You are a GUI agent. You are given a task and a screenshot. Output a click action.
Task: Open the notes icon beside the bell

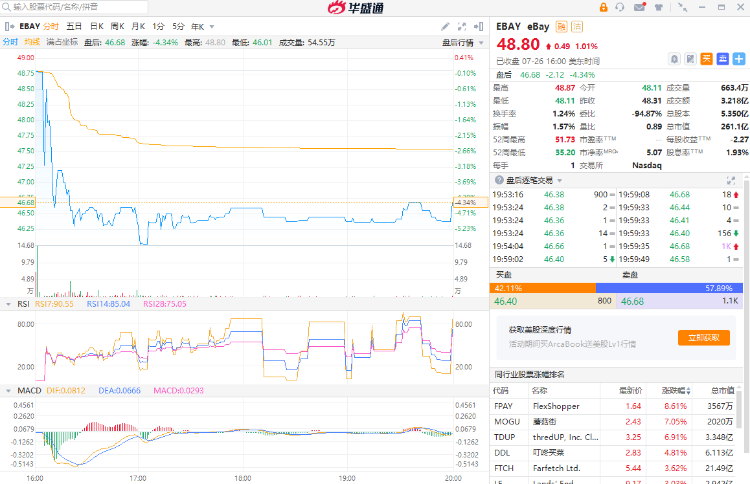[690, 59]
